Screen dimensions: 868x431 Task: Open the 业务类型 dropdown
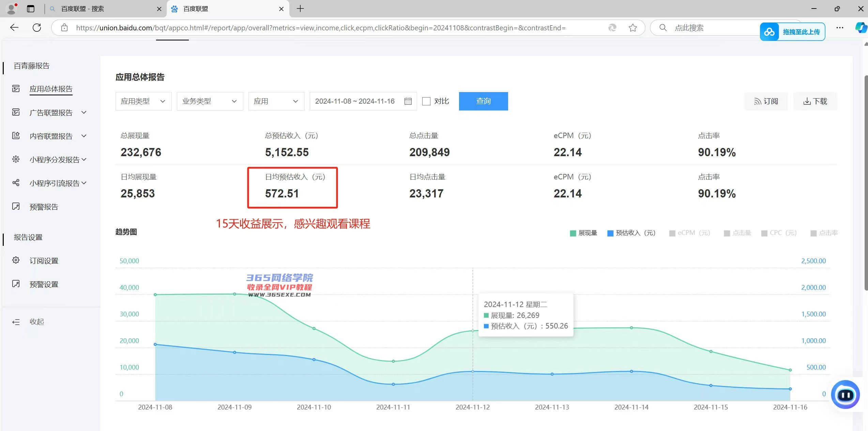tap(210, 101)
